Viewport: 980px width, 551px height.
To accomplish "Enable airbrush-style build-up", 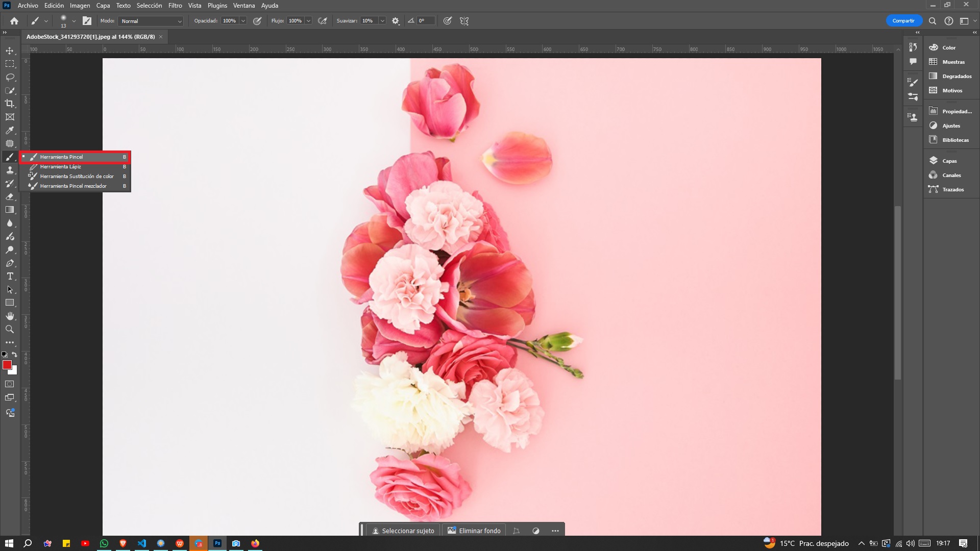I will [x=323, y=21].
